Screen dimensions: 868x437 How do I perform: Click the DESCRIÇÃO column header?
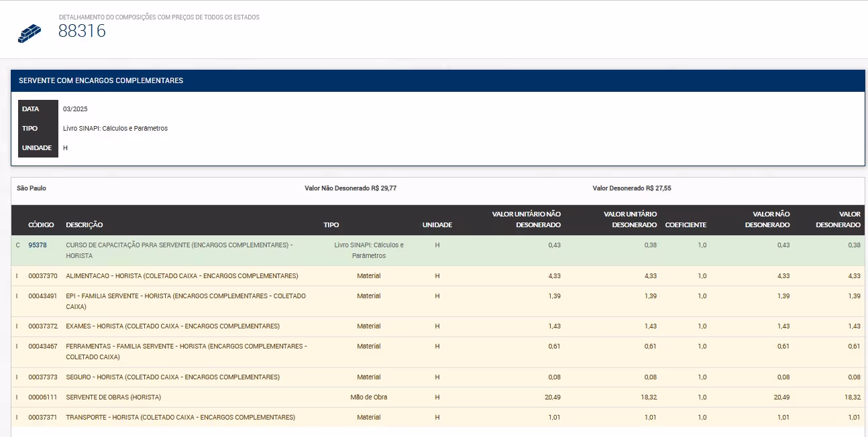tap(85, 225)
